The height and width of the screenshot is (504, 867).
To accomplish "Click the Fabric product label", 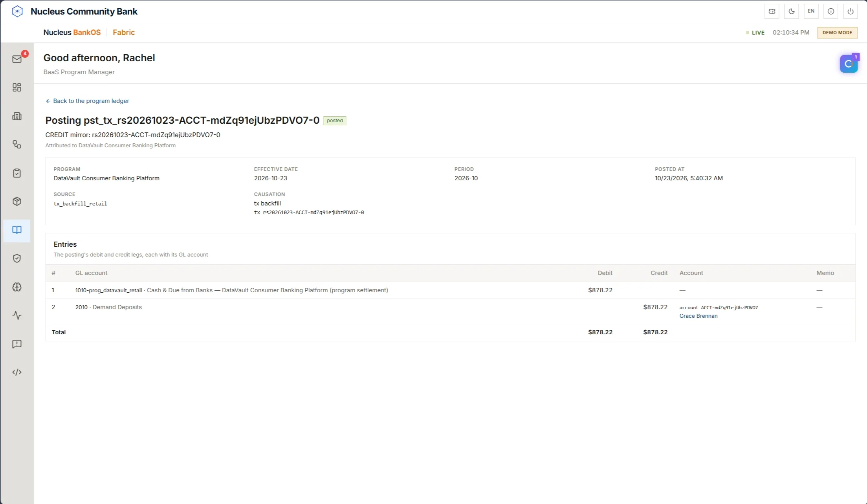I will pyautogui.click(x=124, y=33).
